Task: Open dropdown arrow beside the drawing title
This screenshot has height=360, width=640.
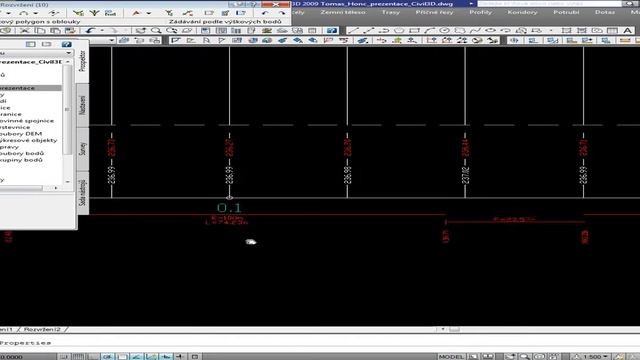Action: [x=471, y=4]
